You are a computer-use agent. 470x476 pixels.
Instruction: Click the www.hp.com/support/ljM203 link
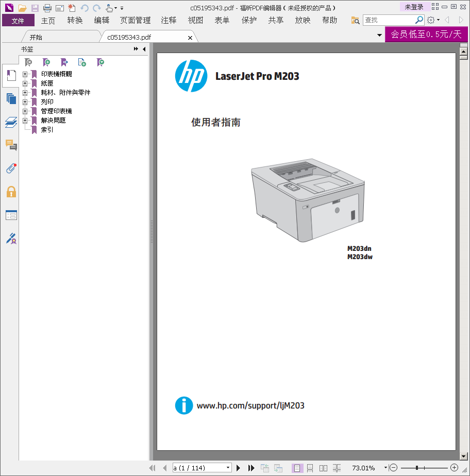[250, 405]
